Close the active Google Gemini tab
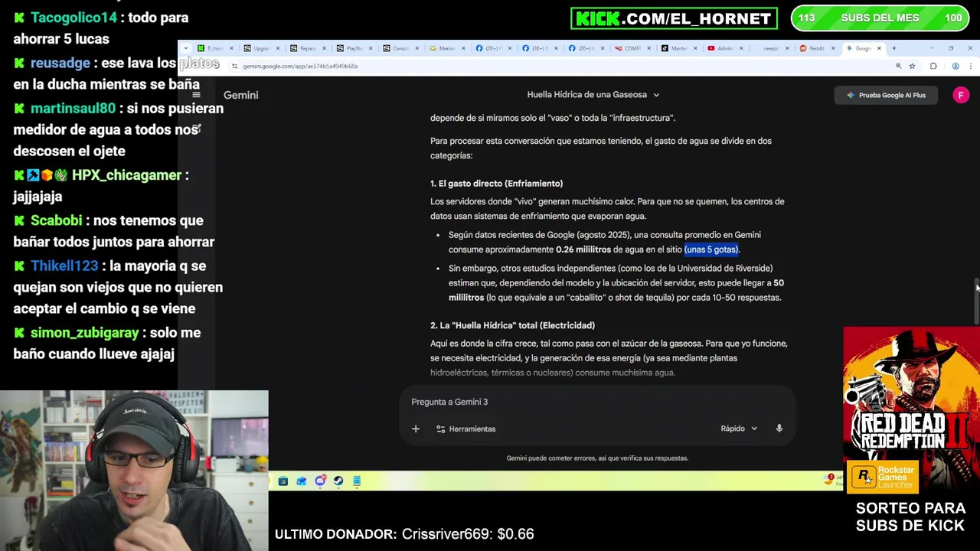 click(x=879, y=48)
